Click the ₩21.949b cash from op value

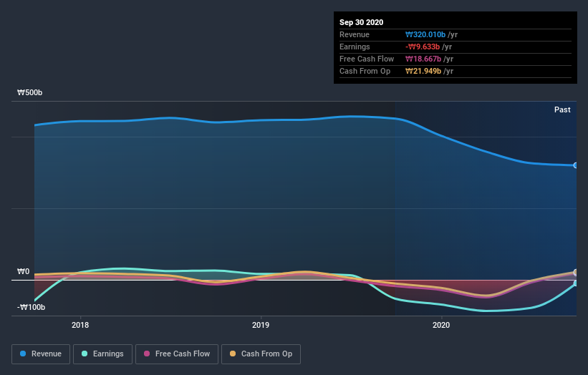click(x=423, y=71)
